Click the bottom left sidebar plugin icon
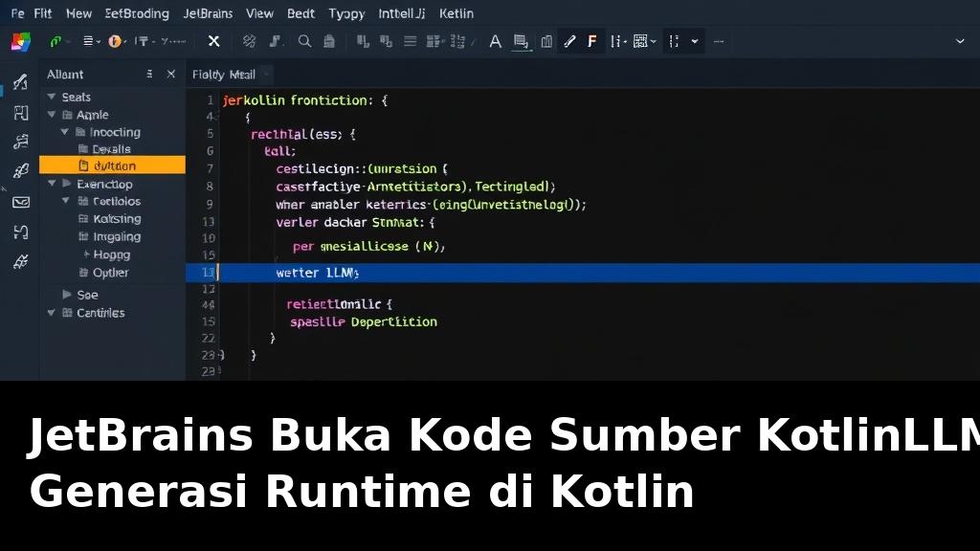This screenshot has width=980, height=551. pos(21,262)
